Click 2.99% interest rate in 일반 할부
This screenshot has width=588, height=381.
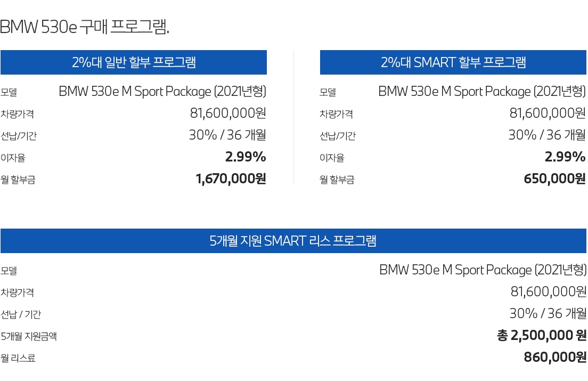coord(246,157)
